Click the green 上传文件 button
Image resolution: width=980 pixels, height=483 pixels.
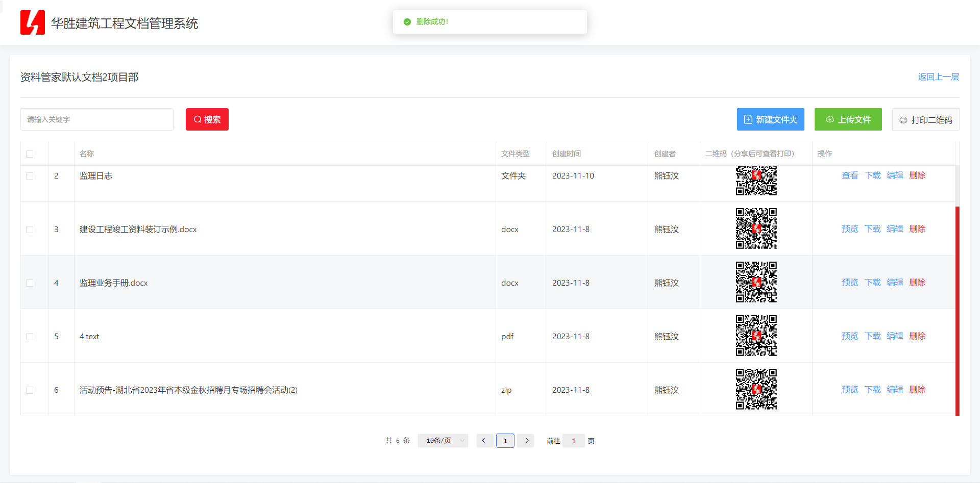pyautogui.click(x=848, y=119)
